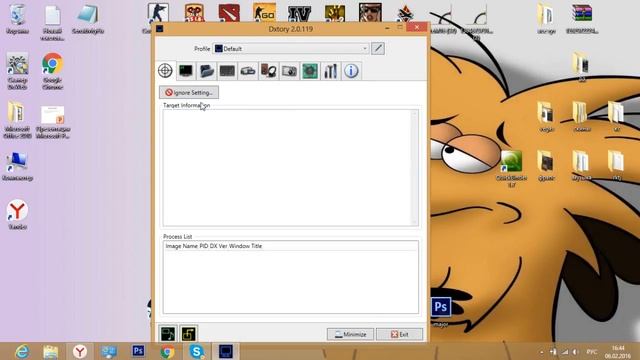
Task: Open Internet Explorer from the taskbar
Action: tap(22, 351)
